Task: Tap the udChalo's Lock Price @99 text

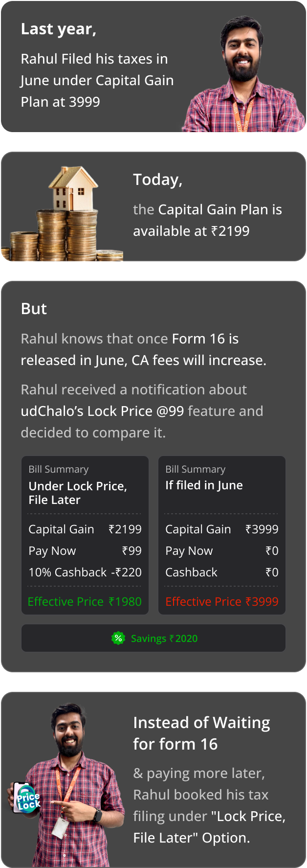Action: click(x=102, y=411)
